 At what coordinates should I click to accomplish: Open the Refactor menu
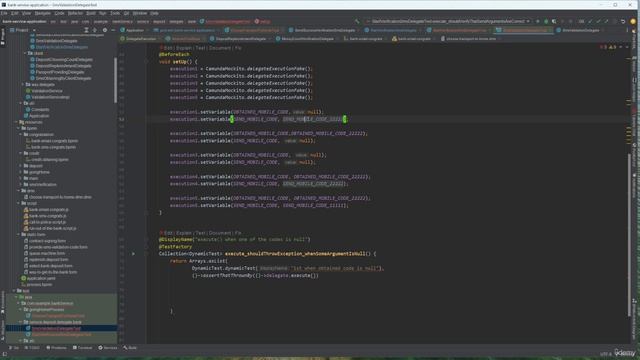click(75, 13)
